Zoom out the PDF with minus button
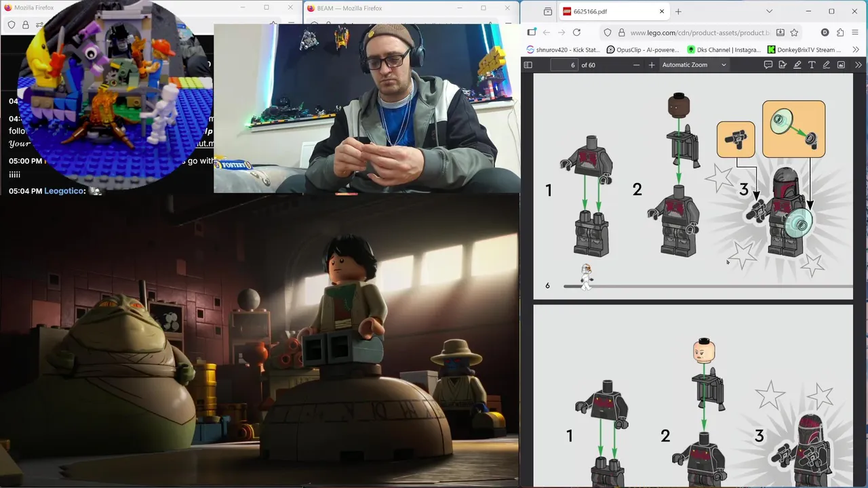 (636, 65)
